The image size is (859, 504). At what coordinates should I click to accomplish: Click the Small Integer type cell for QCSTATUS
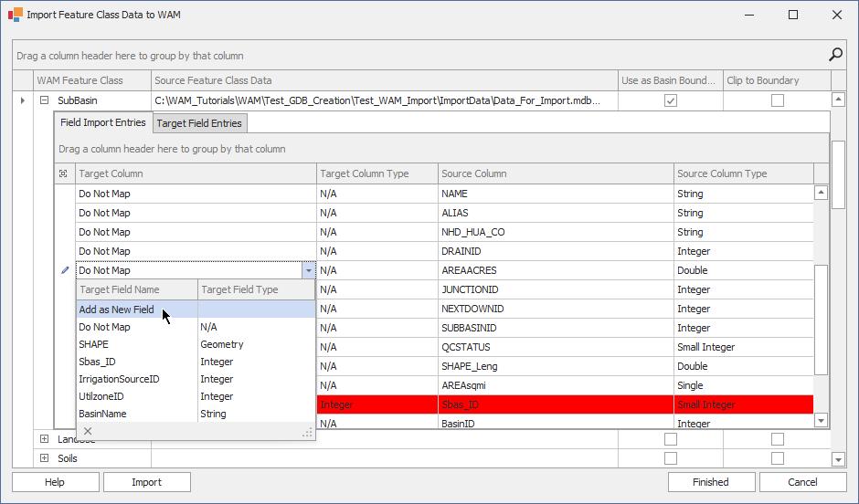(744, 347)
